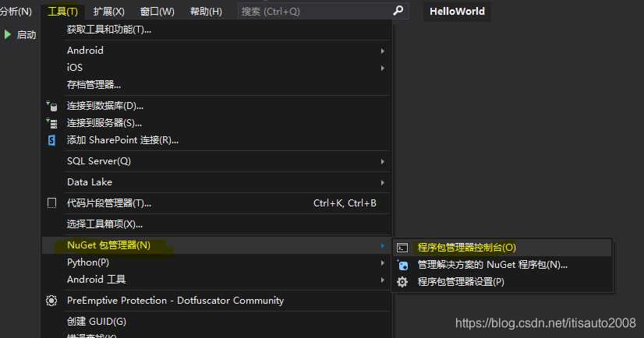The image size is (644, 338).
Task: Expand the Android submenu arrow
Action: [x=382, y=51]
